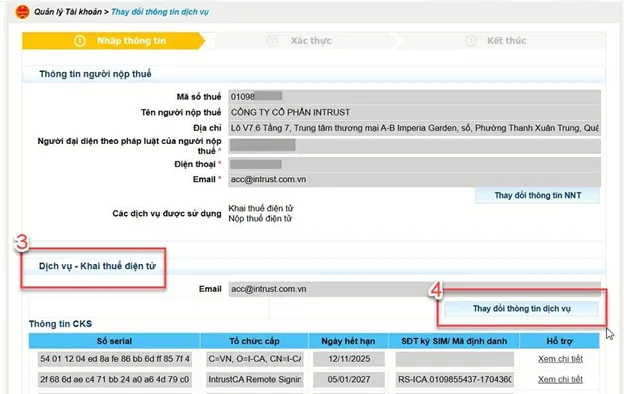Screen dimensions: 624x394
Task: Open Xem chi tiết for 12/11/2025 certificate
Action: click(x=560, y=359)
